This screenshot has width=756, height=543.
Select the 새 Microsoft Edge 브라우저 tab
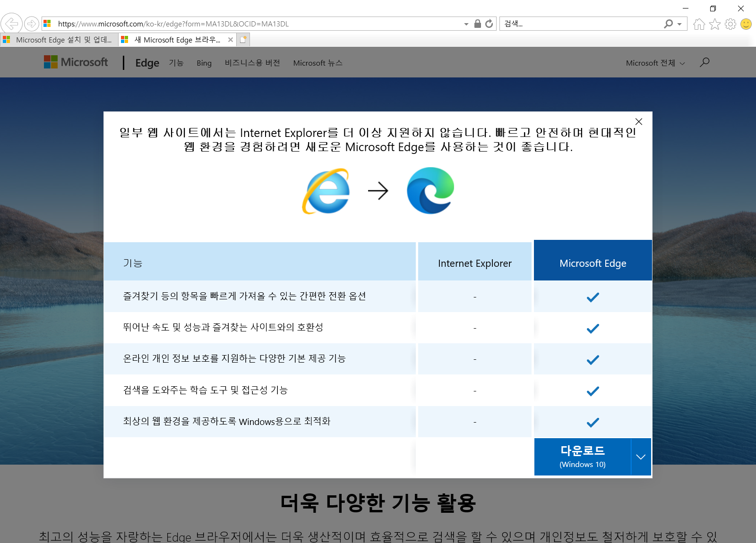click(177, 40)
